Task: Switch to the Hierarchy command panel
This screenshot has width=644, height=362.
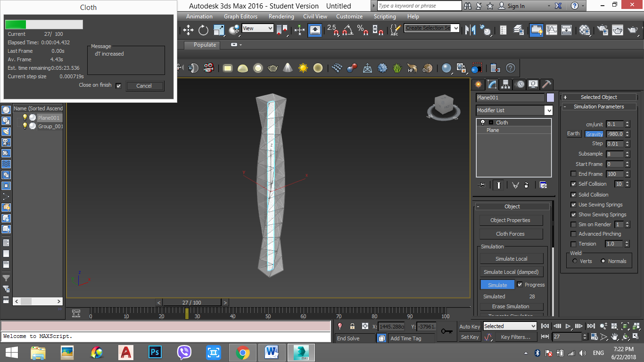Action: pos(506,84)
